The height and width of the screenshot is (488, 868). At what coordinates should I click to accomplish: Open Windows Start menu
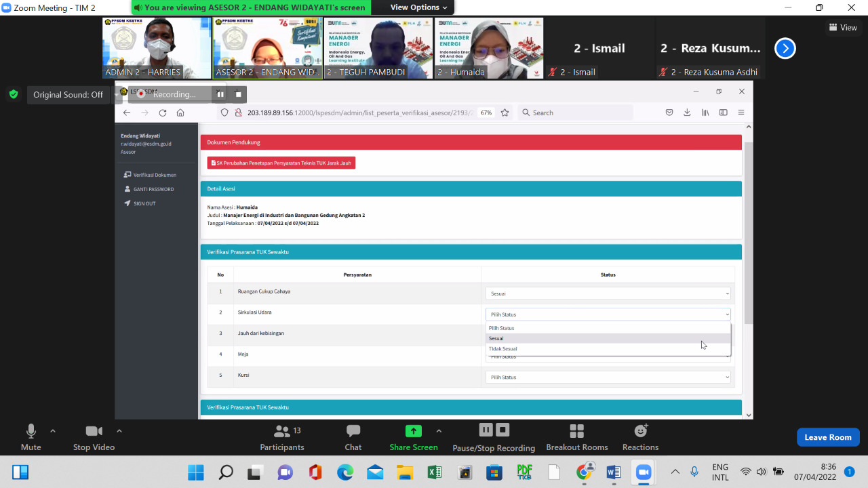pyautogui.click(x=195, y=472)
